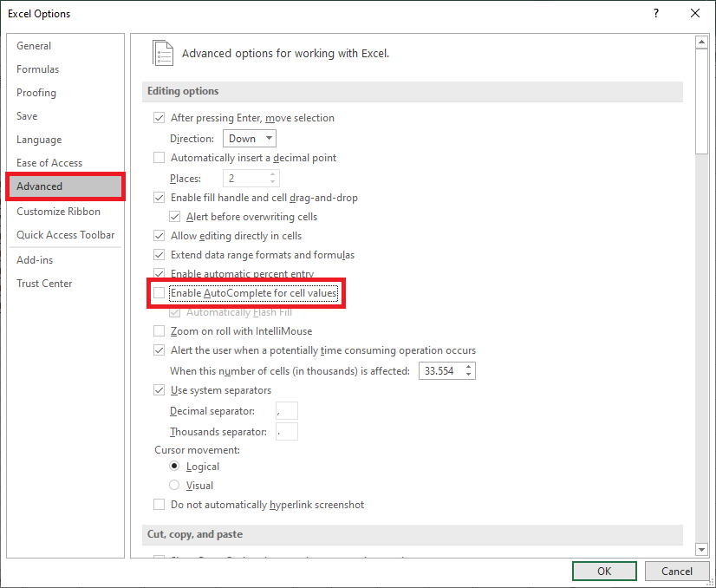The width and height of the screenshot is (716, 588).
Task: Toggle Enable fill handle and cell drag-and-drop
Action: [159, 198]
